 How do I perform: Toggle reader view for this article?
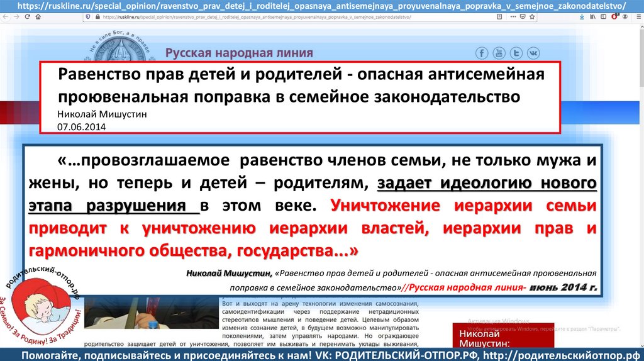click(x=499, y=17)
